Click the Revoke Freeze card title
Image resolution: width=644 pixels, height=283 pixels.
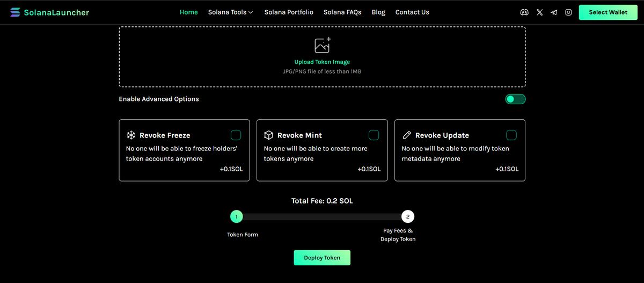[x=165, y=135]
